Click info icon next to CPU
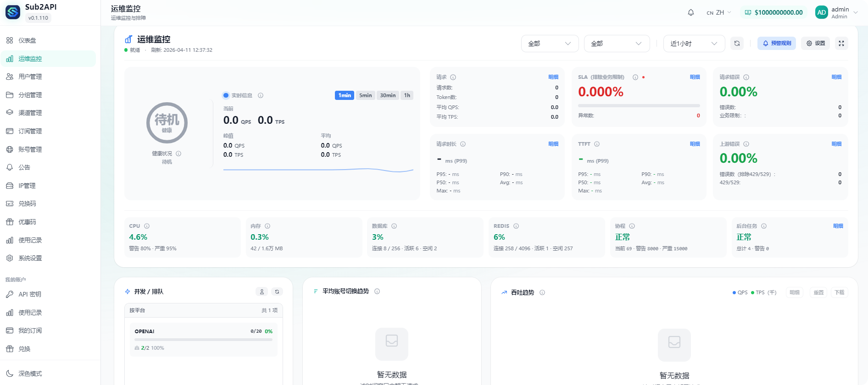 [x=147, y=226]
